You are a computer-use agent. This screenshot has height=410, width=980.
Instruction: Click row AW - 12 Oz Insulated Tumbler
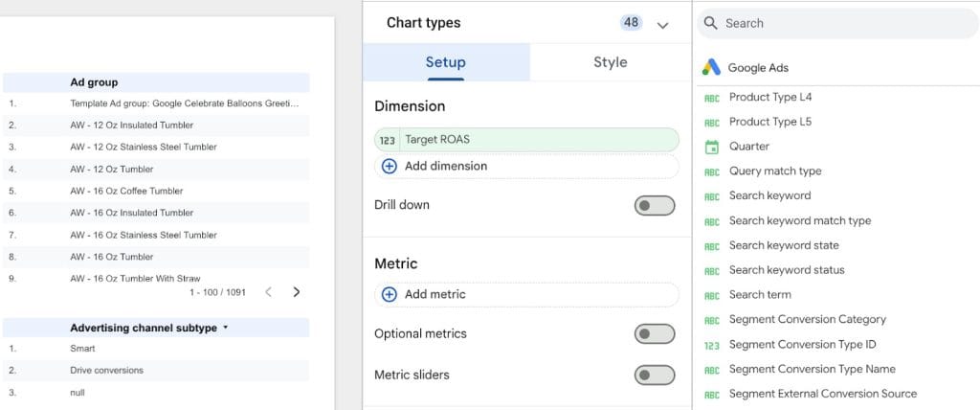coord(156,125)
